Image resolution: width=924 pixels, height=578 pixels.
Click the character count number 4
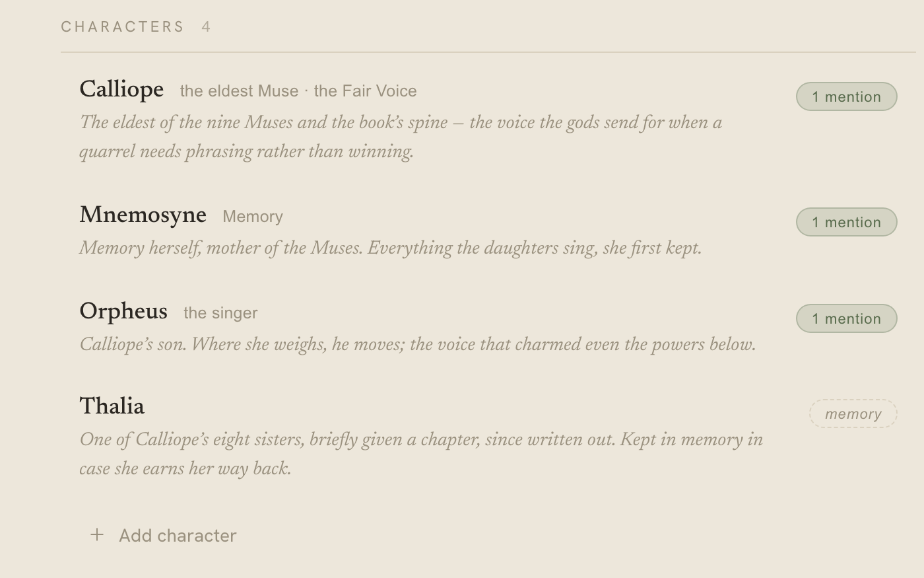207,27
